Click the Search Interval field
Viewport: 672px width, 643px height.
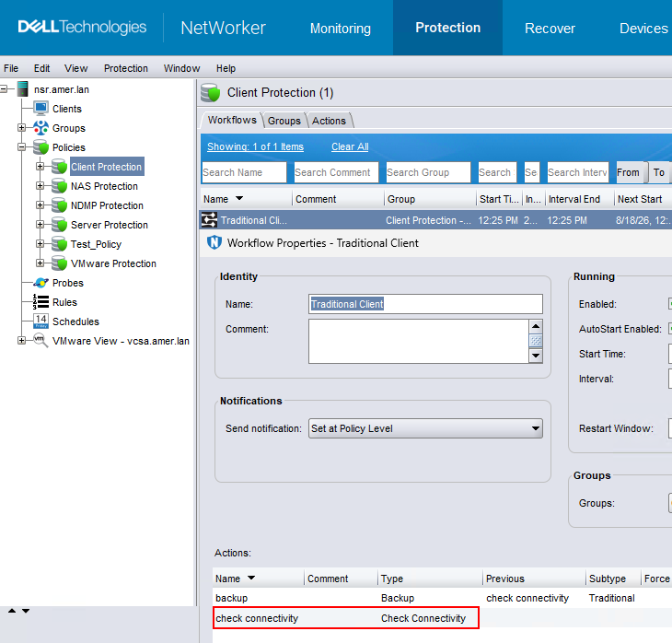(578, 172)
